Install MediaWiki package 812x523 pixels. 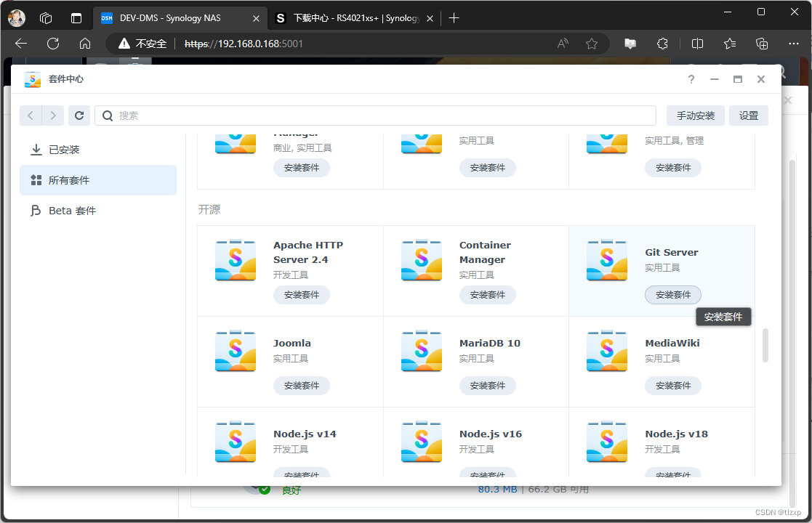(672, 386)
